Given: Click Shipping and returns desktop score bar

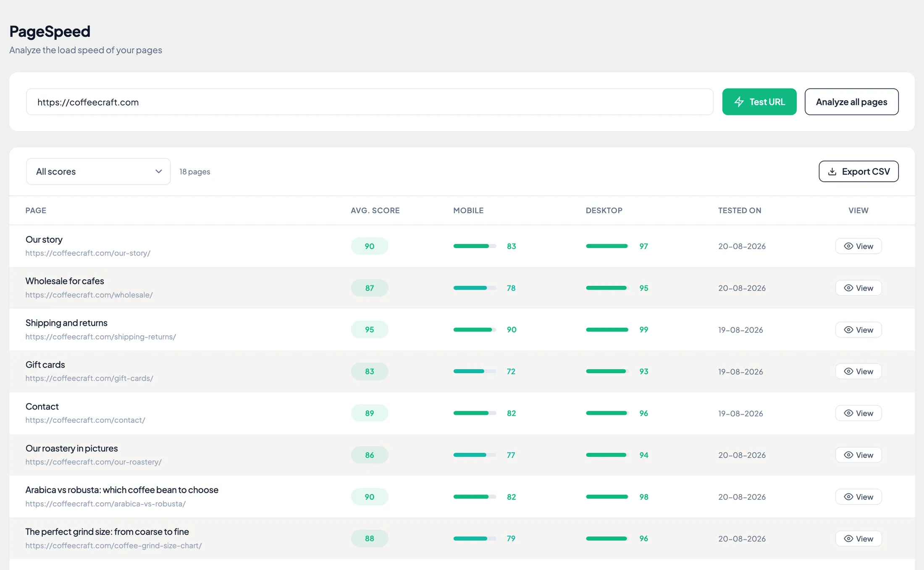Looking at the screenshot, I should tap(607, 329).
